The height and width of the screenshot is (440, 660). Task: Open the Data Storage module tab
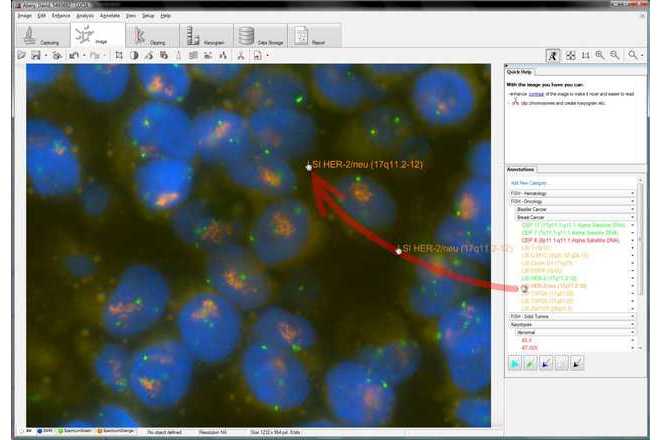coord(261,35)
